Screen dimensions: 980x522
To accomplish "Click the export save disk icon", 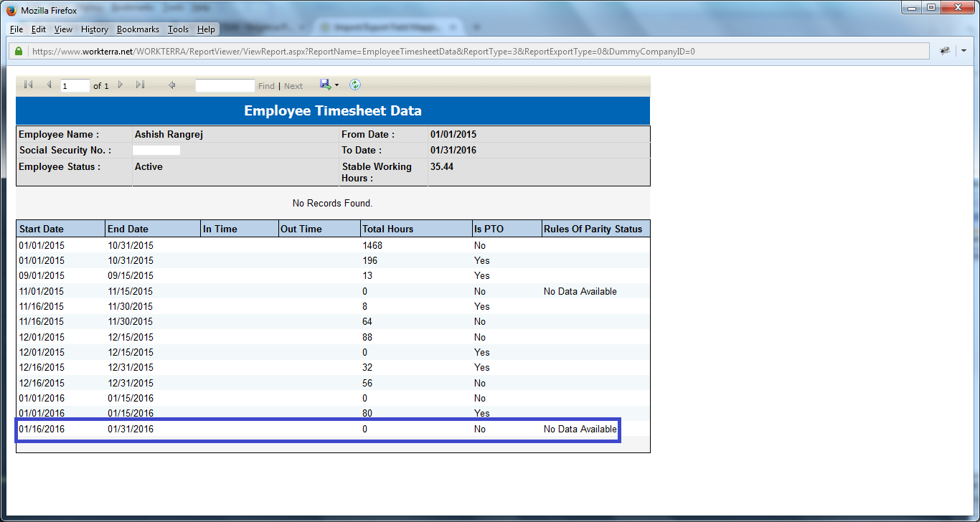I will click(325, 85).
